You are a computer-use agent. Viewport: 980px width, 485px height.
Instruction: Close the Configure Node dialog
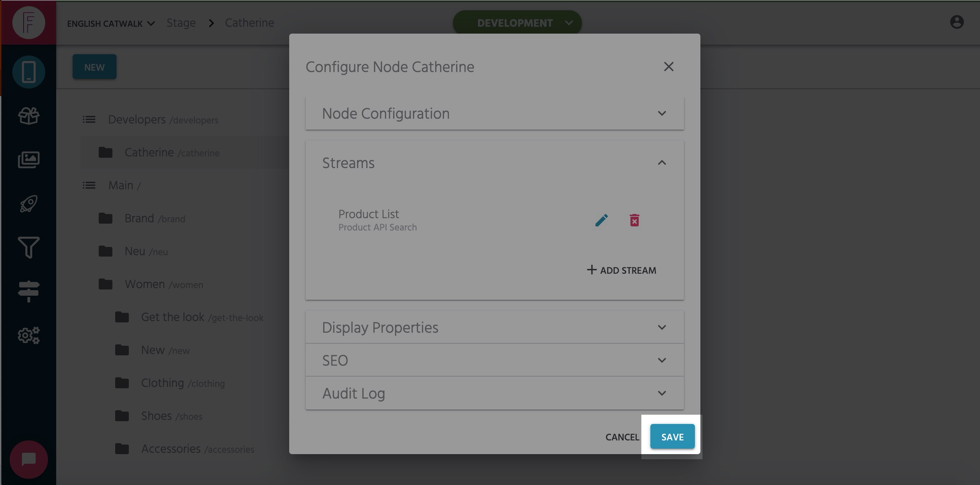[x=669, y=67]
